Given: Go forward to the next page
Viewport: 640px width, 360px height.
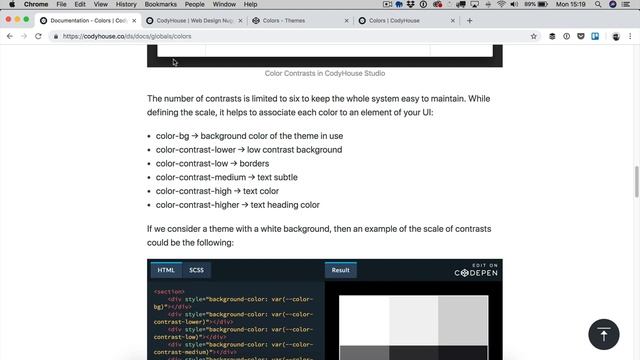Looking at the screenshot, I should 24,36.
